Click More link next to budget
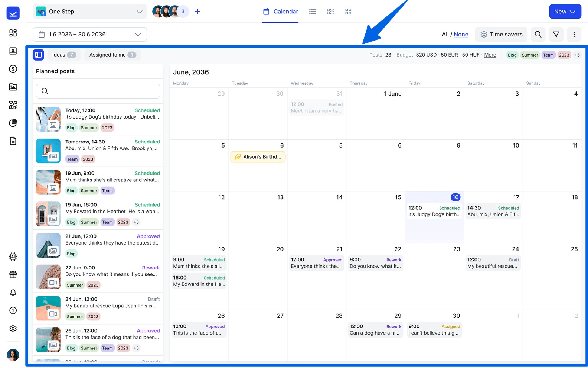The width and height of the screenshot is (588, 368). coord(490,55)
